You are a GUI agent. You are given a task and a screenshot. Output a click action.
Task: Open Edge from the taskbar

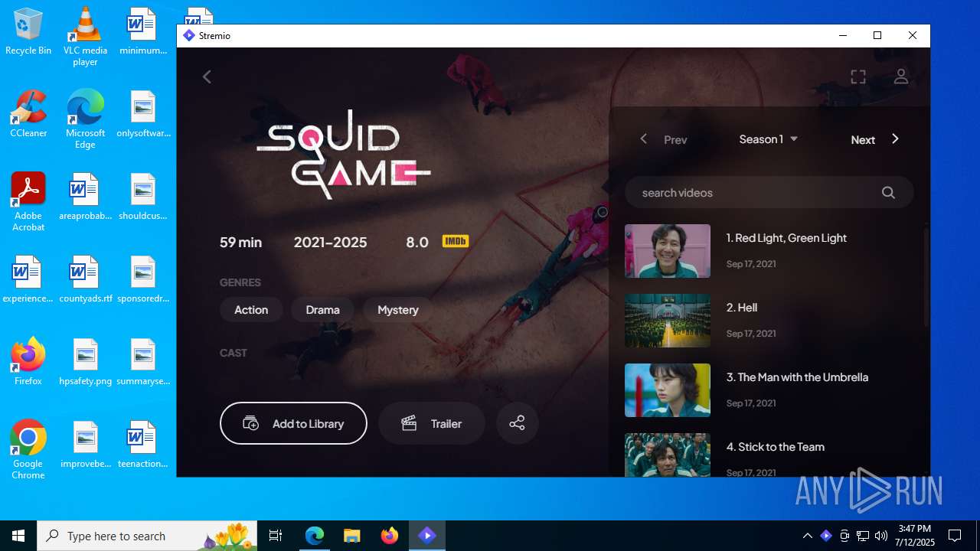pyautogui.click(x=315, y=536)
